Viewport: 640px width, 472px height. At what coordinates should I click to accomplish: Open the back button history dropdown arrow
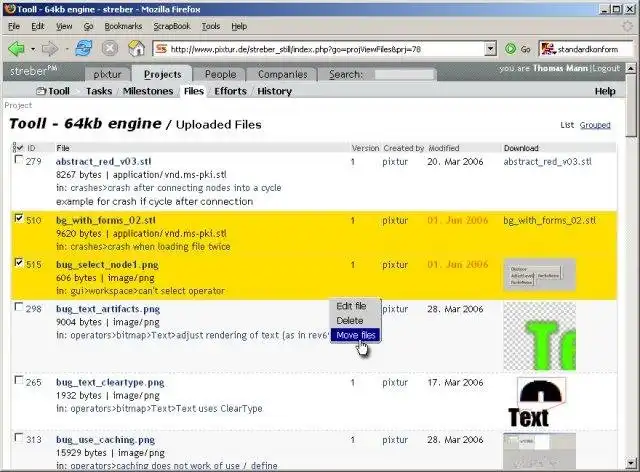(33, 49)
